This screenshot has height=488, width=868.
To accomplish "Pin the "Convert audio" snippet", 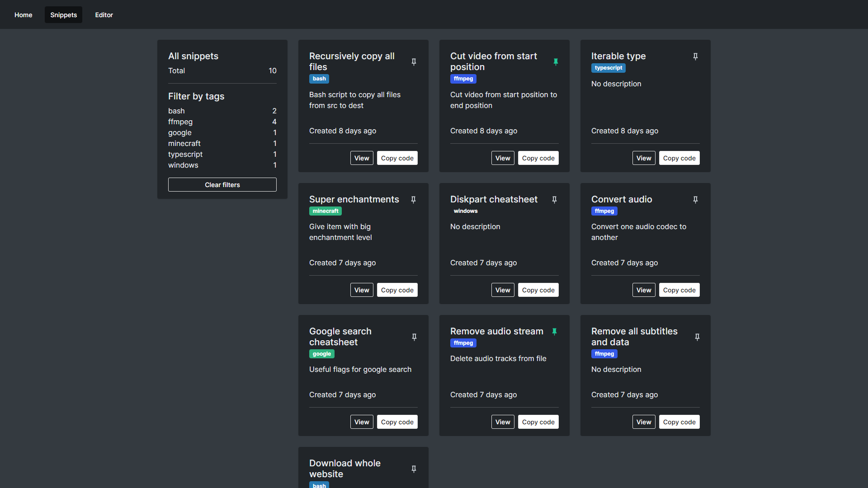I will 695,199.
